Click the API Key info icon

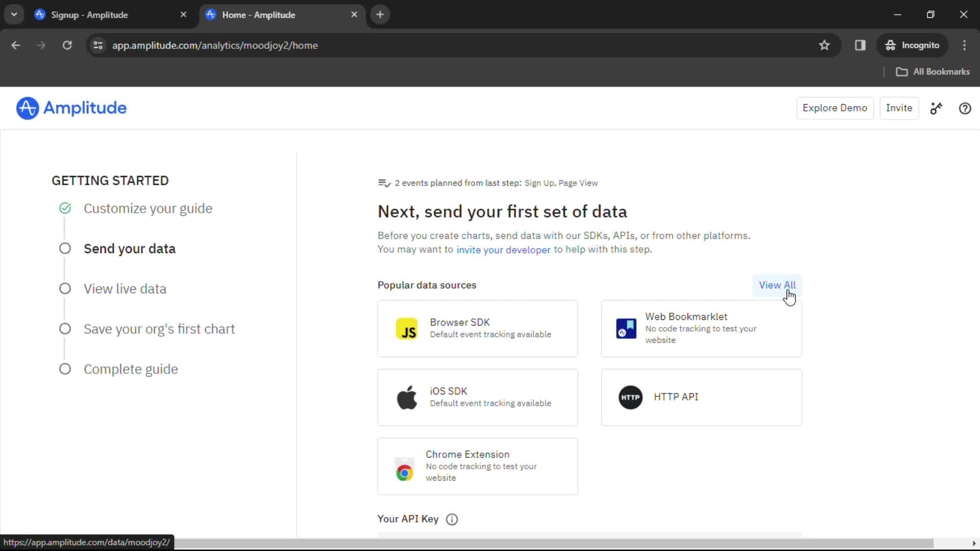pos(452,519)
